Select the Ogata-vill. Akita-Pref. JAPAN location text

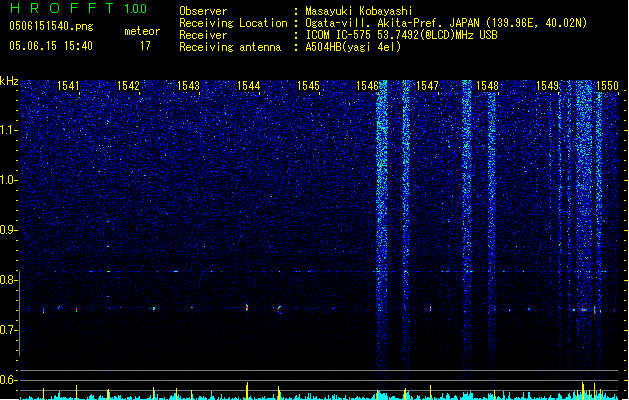pos(446,23)
